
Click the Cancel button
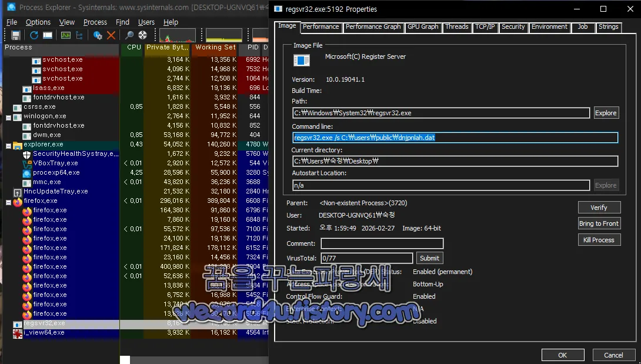click(x=613, y=355)
